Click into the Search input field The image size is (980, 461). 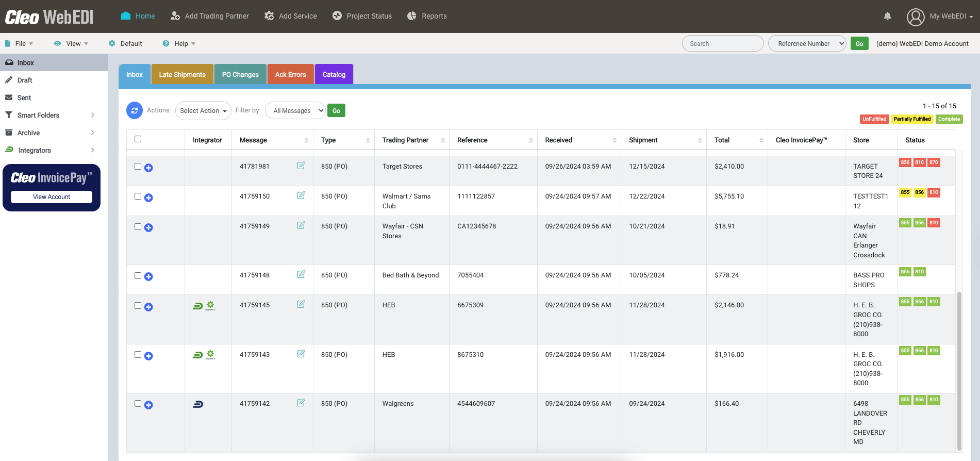pyautogui.click(x=723, y=44)
